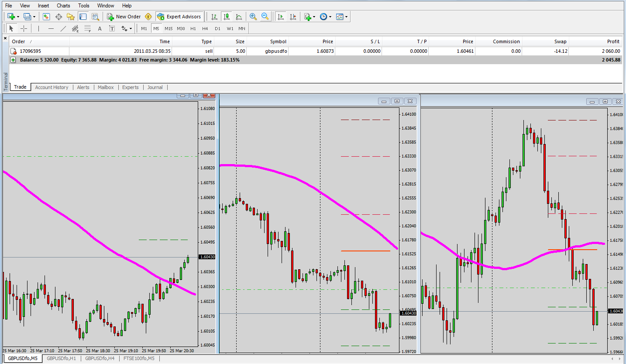
Task: Set timeframe to D1
Action: pyautogui.click(x=217, y=28)
